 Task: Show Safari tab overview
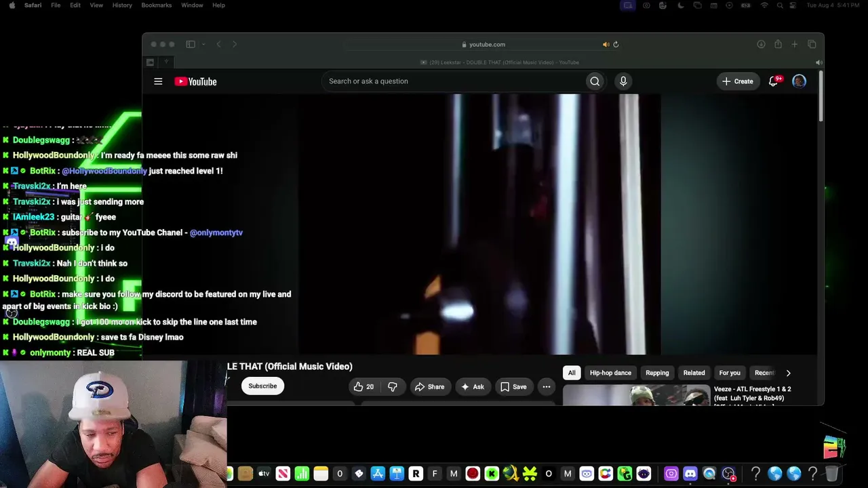[812, 44]
